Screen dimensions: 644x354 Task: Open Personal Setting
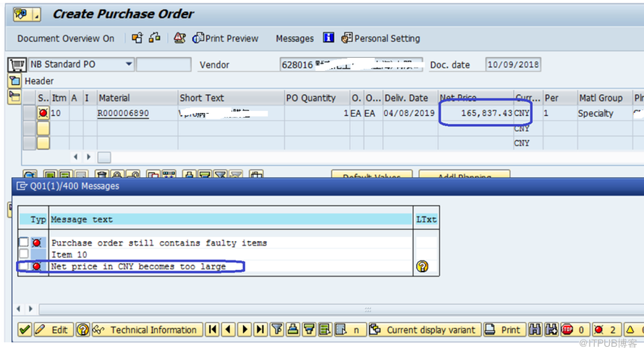[x=381, y=38]
